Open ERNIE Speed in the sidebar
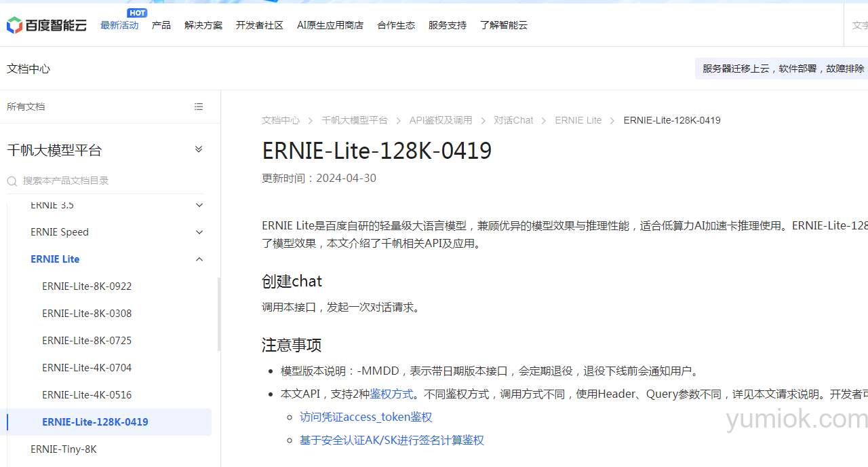The height and width of the screenshot is (467, 868). 60,232
